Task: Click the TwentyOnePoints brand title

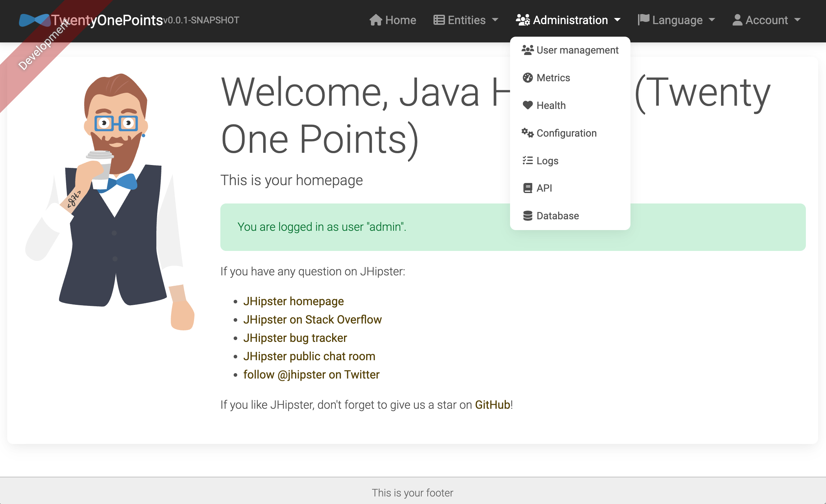Action: point(107,20)
